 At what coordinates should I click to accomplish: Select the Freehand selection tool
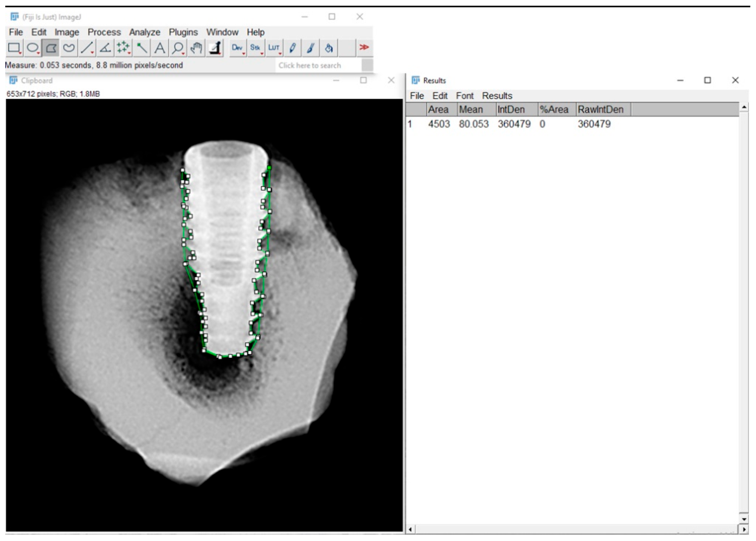coord(69,48)
